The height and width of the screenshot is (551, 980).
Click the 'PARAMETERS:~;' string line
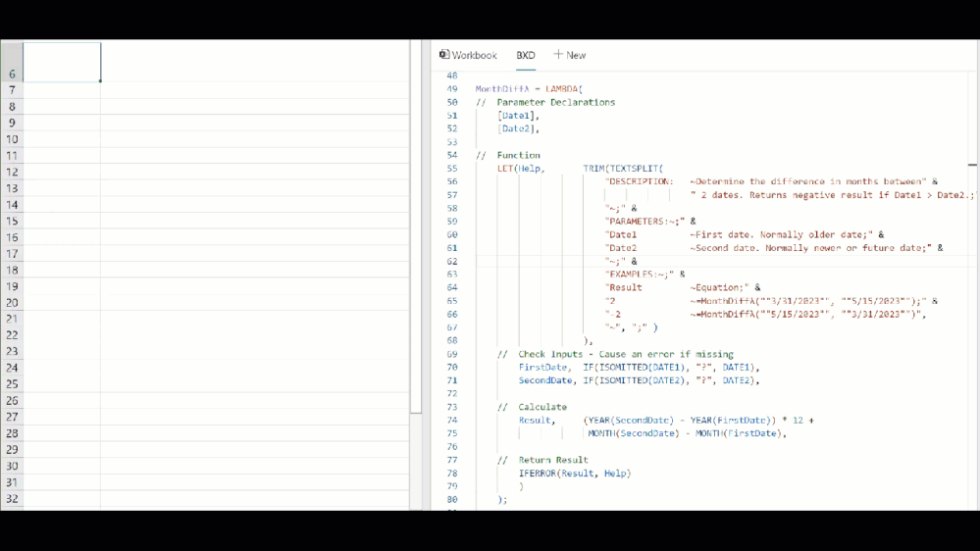click(650, 222)
